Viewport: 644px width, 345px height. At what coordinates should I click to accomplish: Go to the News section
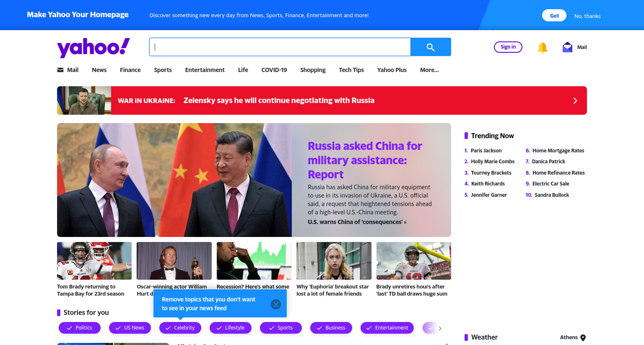click(99, 70)
